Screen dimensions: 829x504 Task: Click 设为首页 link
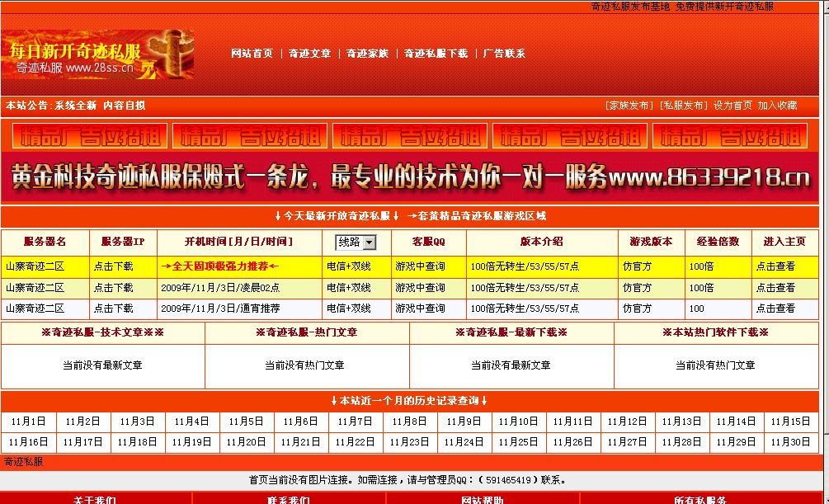coord(732,106)
